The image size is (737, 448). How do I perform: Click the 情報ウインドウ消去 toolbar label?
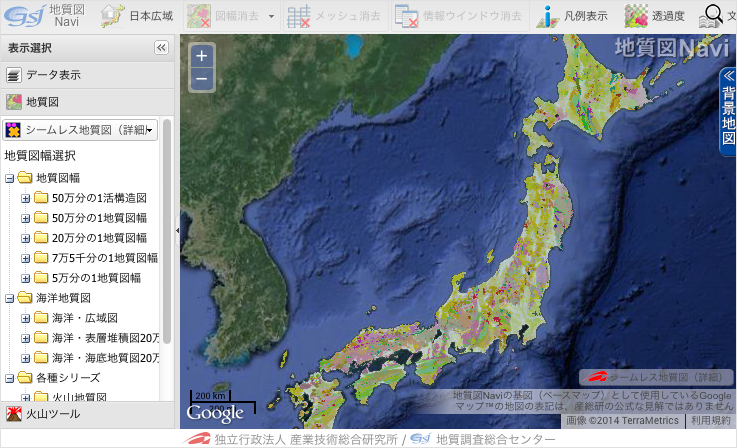click(x=472, y=16)
